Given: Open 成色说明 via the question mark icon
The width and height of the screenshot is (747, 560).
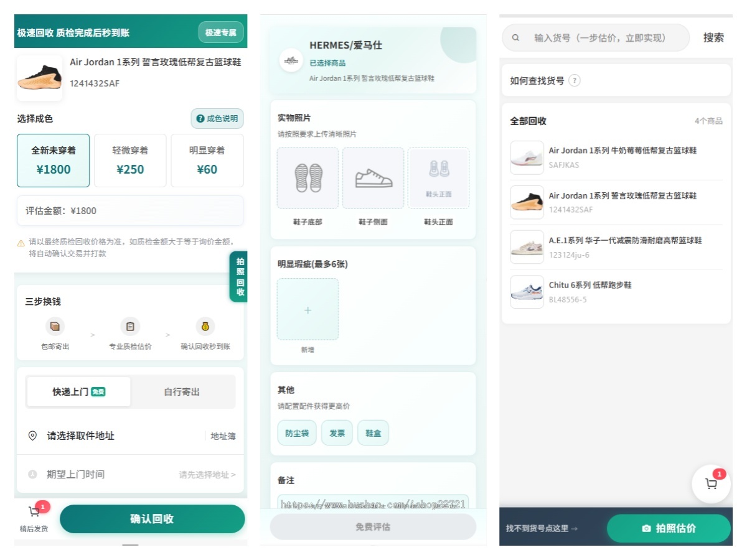Looking at the screenshot, I should pyautogui.click(x=200, y=118).
